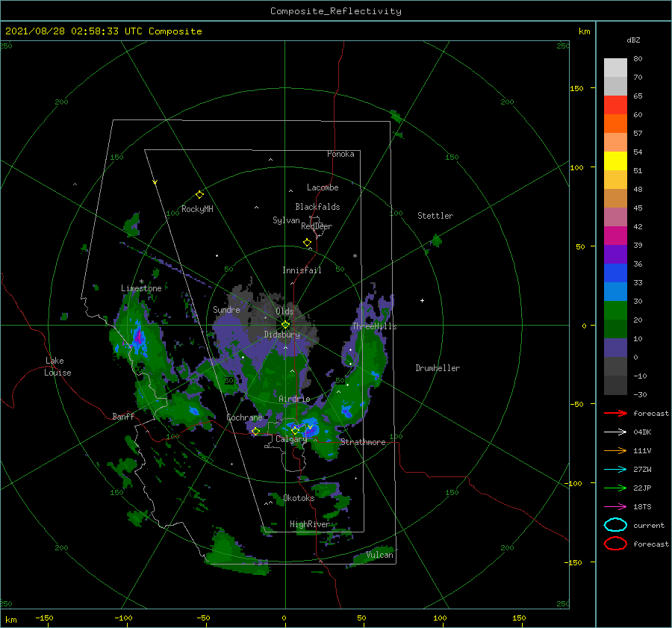Click the Okotoks label

[299, 497]
